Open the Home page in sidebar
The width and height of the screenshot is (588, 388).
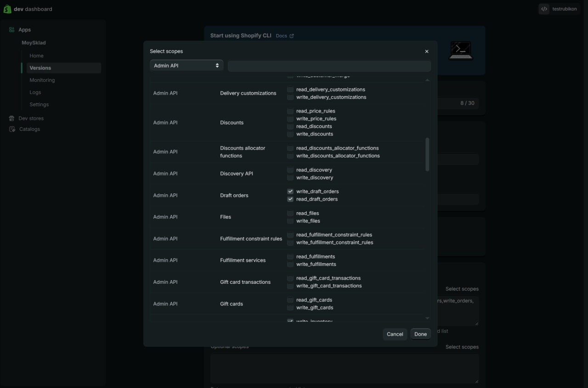37,56
